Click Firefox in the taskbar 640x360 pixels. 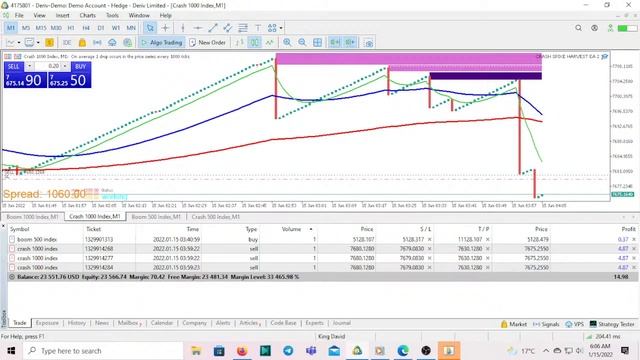(242, 351)
